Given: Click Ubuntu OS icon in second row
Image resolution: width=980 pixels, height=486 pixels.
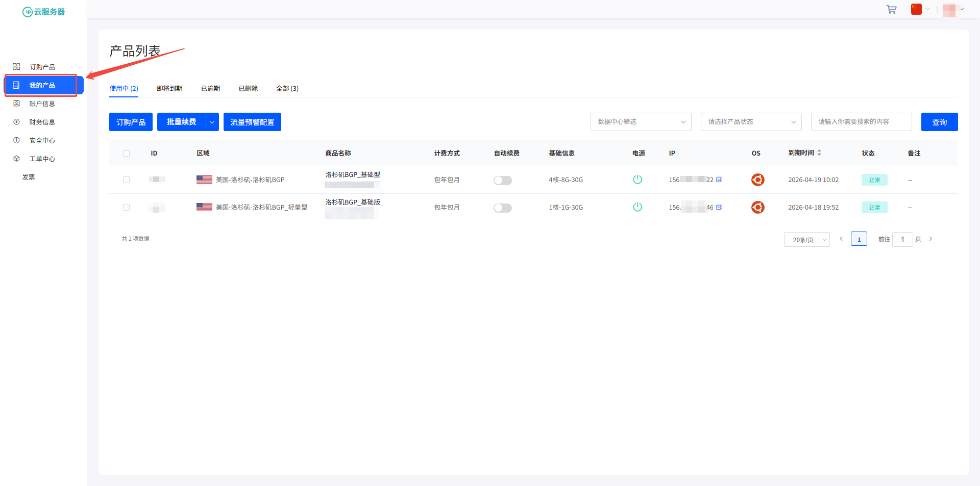Looking at the screenshot, I should click(757, 208).
